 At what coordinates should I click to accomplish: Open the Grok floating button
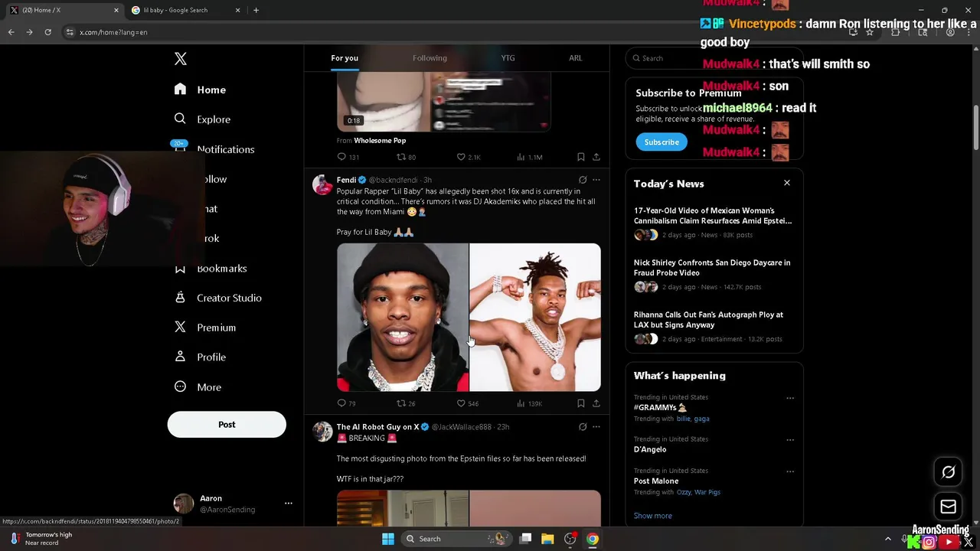point(948,472)
